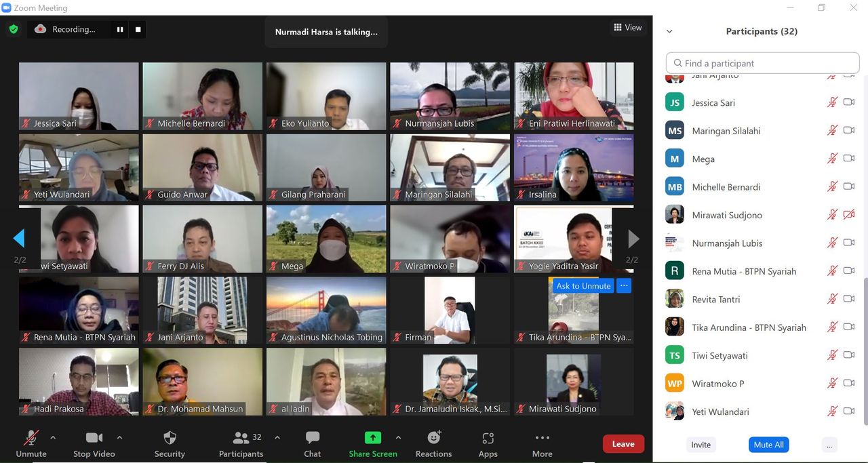This screenshot has width=868, height=463.
Task: Click microphone icon for Jessica Sari in list
Action: (x=832, y=102)
